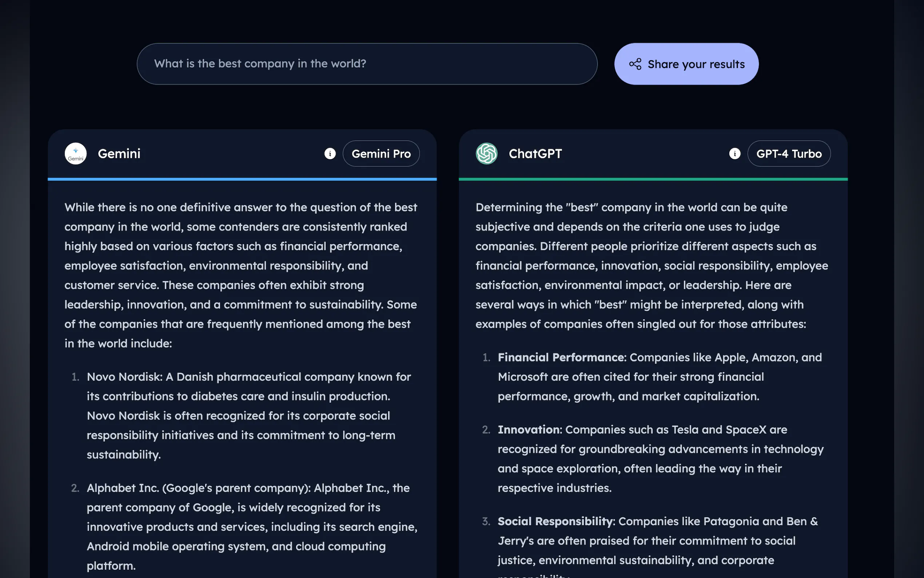Open the GPT-4 Turbo model selector

pos(789,154)
